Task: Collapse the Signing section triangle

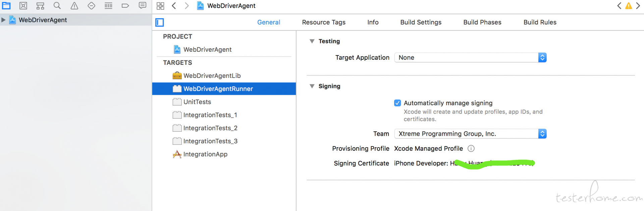Action: (312, 86)
